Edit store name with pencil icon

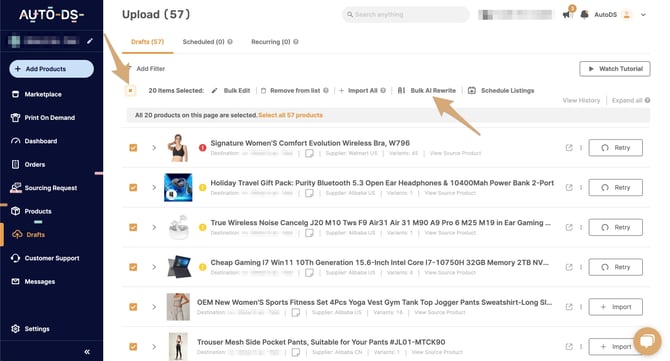[90, 41]
